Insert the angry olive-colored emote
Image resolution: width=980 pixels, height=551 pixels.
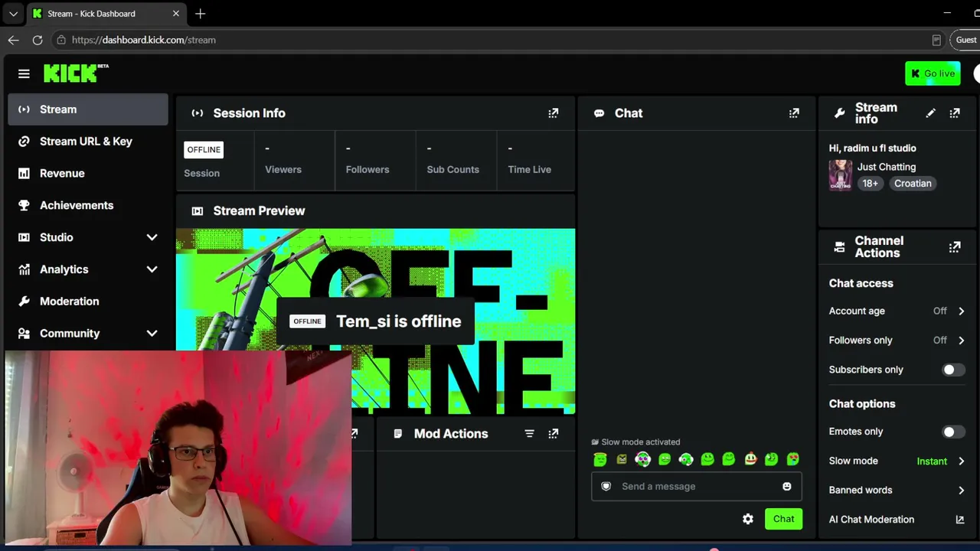point(622,459)
